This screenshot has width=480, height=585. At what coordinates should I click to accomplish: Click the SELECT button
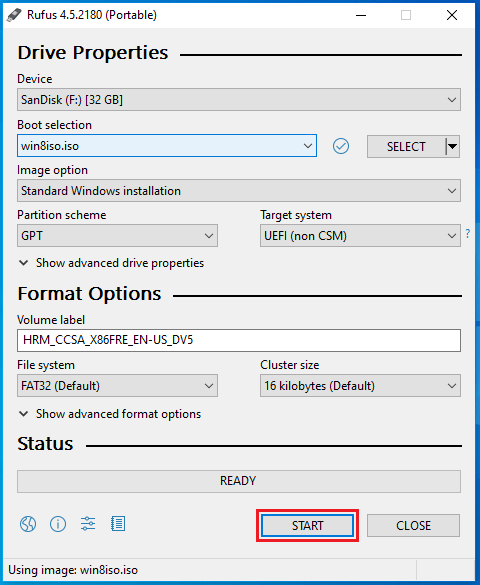(406, 147)
